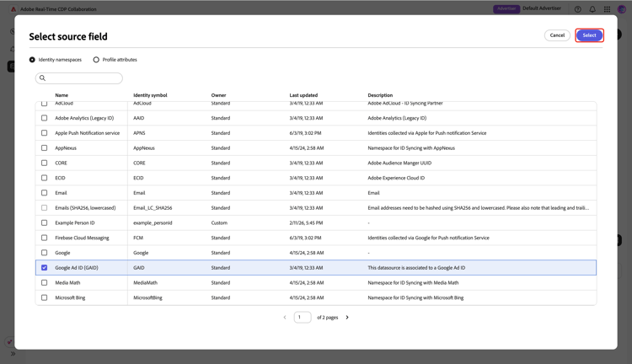Go to previous page of results
632x364 pixels.
285,318
